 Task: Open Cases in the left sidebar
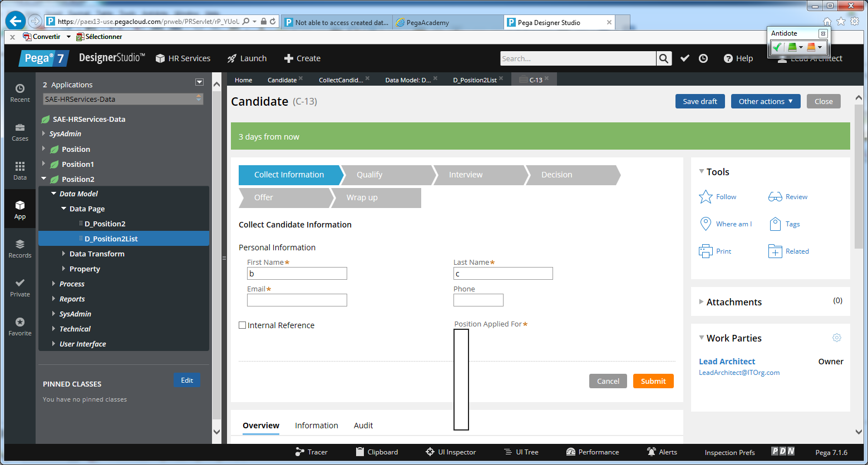click(x=20, y=132)
